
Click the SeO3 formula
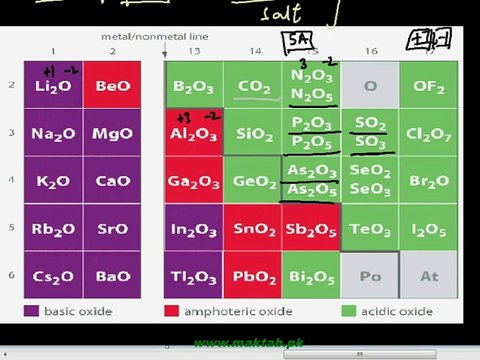point(370,190)
